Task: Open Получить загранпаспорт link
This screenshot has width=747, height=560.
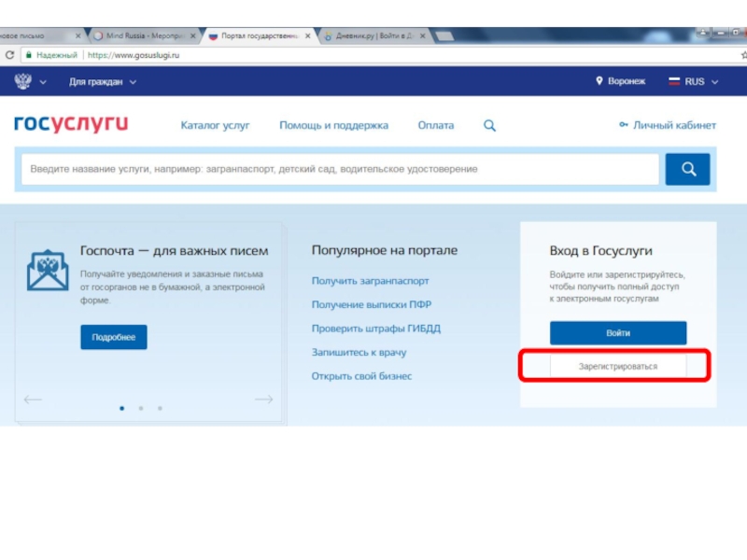Action: click(x=370, y=281)
